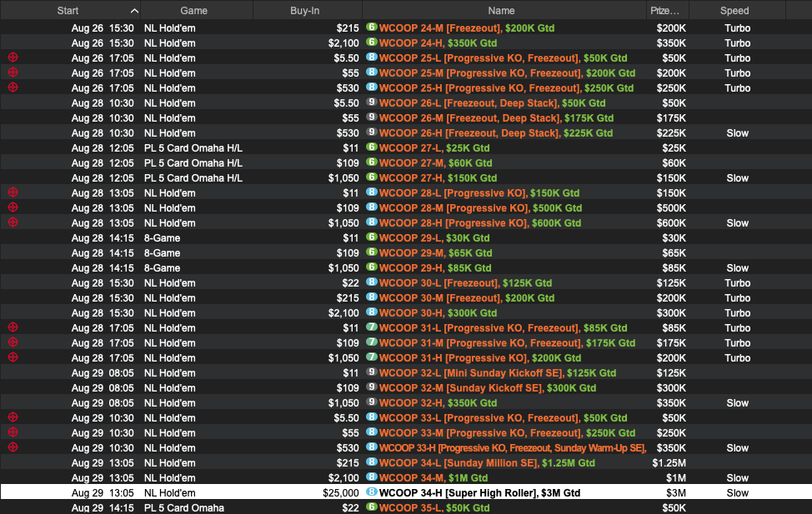Toggle the sort arrow in Start header
This screenshot has width=812, height=514.
coord(134,10)
